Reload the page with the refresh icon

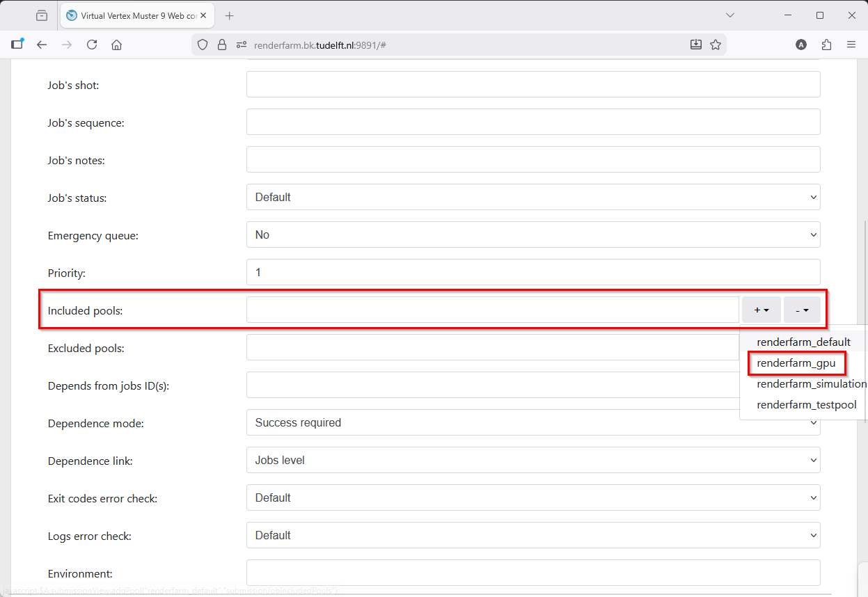click(91, 45)
